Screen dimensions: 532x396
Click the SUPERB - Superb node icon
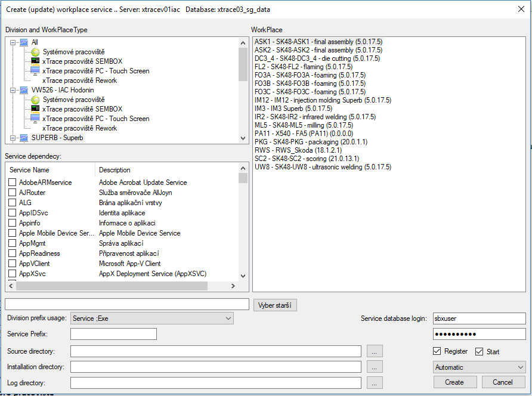point(24,138)
